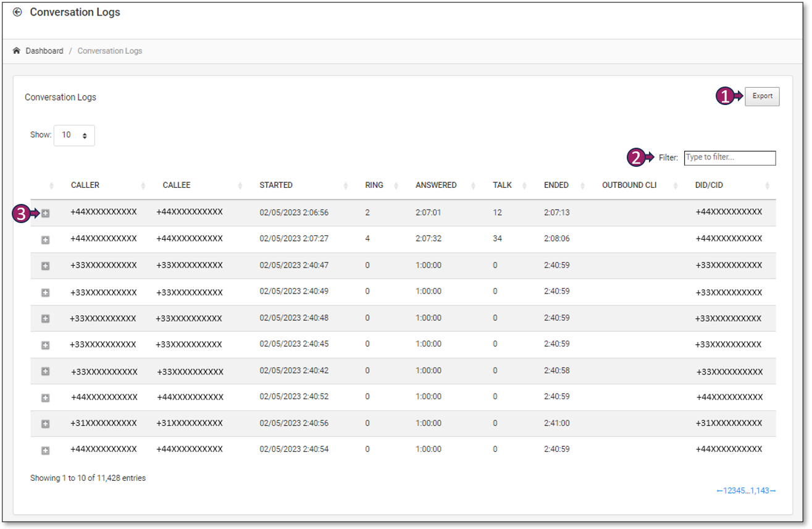Click the home icon in the breadcrumb
The width and height of the screenshot is (812, 529).
pos(17,51)
